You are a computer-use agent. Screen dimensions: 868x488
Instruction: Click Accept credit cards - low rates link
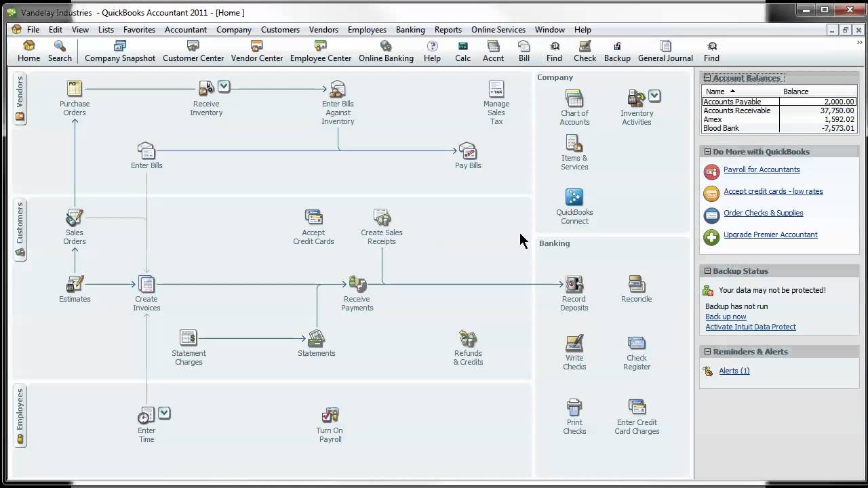(x=773, y=191)
